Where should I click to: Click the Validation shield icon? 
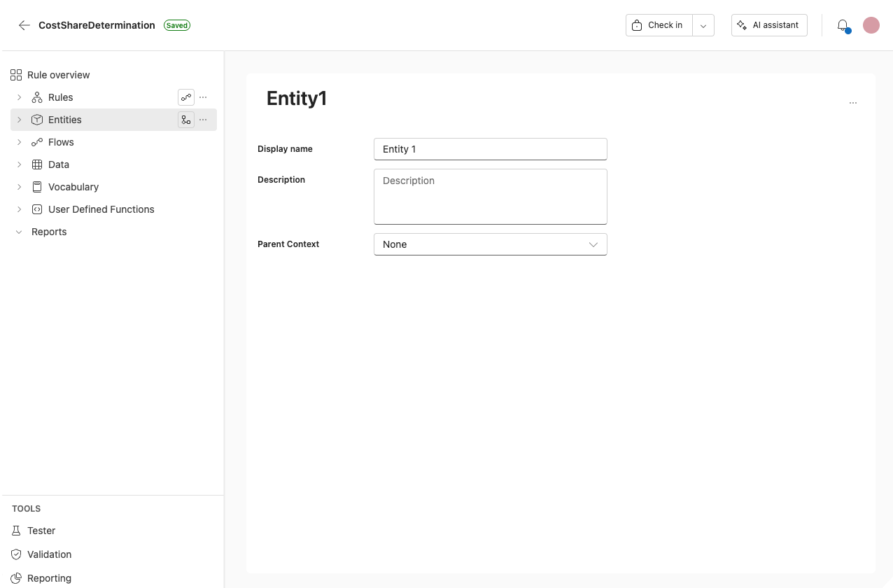16,554
